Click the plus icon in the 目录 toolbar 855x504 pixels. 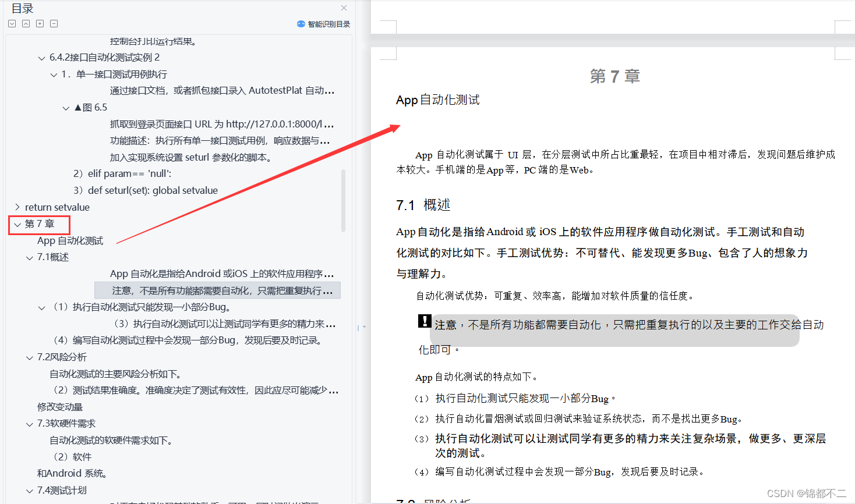point(40,24)
